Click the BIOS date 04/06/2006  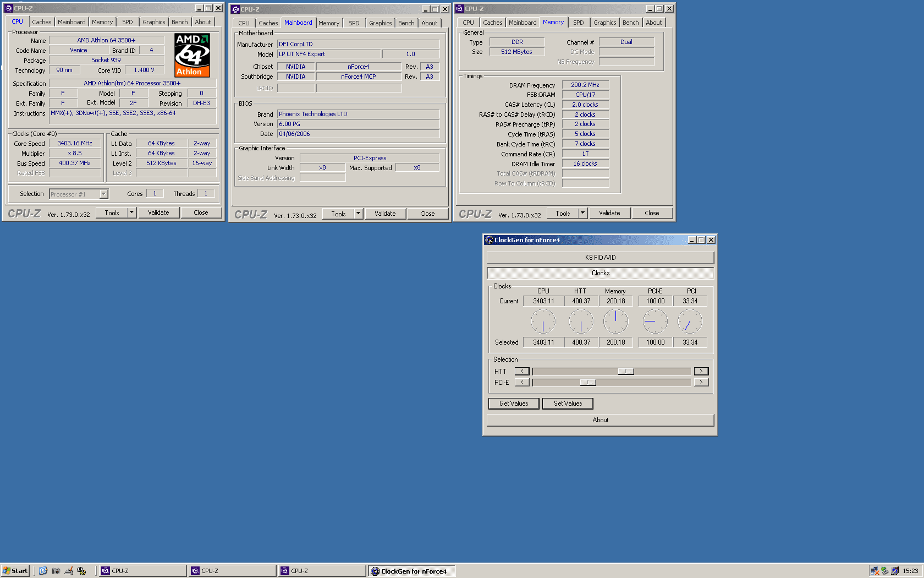tap(358, 134)
